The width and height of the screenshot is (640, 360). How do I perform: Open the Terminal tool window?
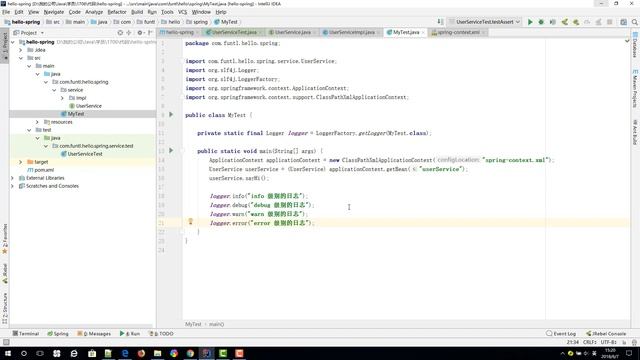[26, 333]
